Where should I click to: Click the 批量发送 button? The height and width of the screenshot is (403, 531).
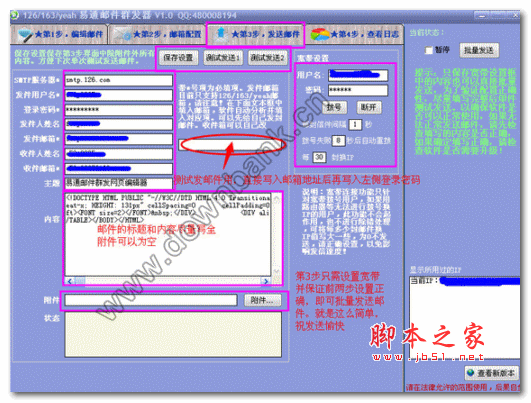coord(479,50)
